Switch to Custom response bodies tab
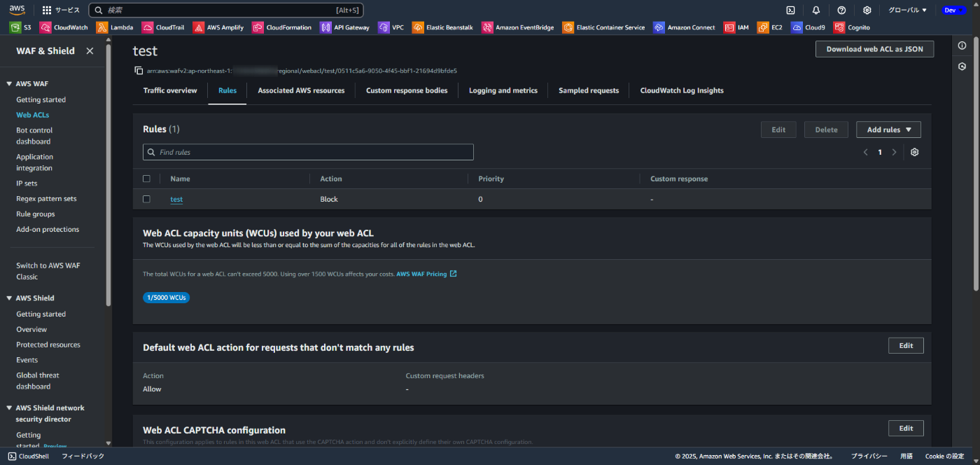Viewport: 980px width, 465px height. point(407,90)
